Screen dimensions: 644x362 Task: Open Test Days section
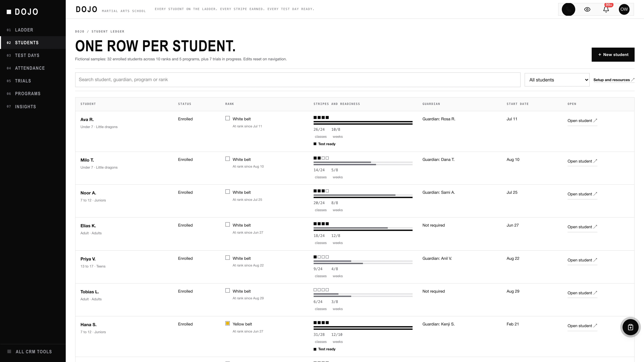coord(33,55)
